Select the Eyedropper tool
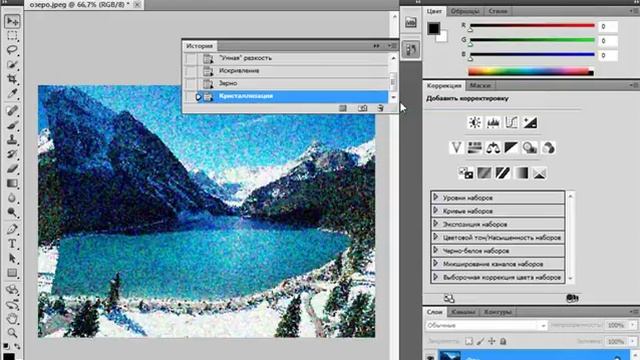 click(x=12, y=93)
